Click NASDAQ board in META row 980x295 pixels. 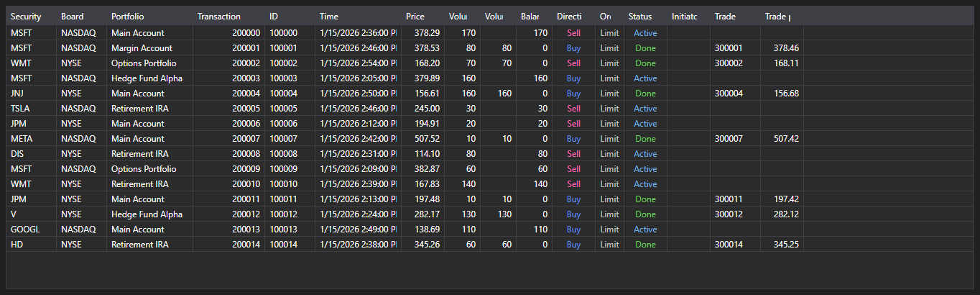81,139
